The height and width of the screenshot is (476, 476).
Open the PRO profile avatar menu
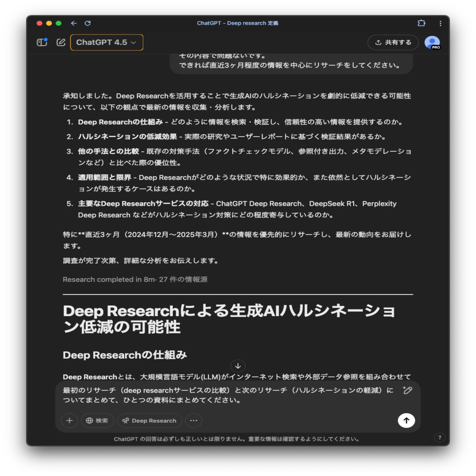click(432, 43)
